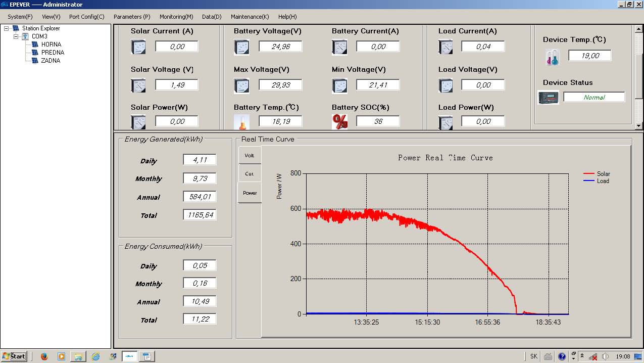The image size is (644, 363).
Task: Click the Battery Voltage gauge icon
Action: coord(241,47)
